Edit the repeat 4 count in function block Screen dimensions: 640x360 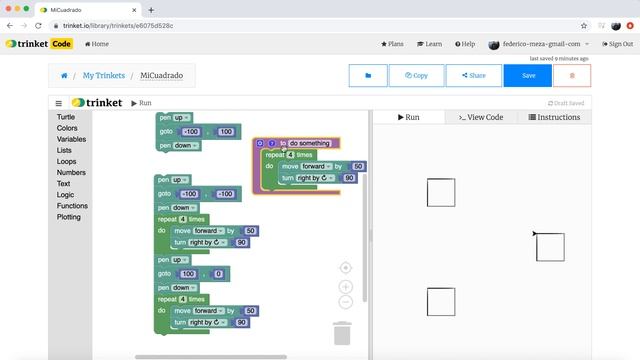[x=290, y=155]
